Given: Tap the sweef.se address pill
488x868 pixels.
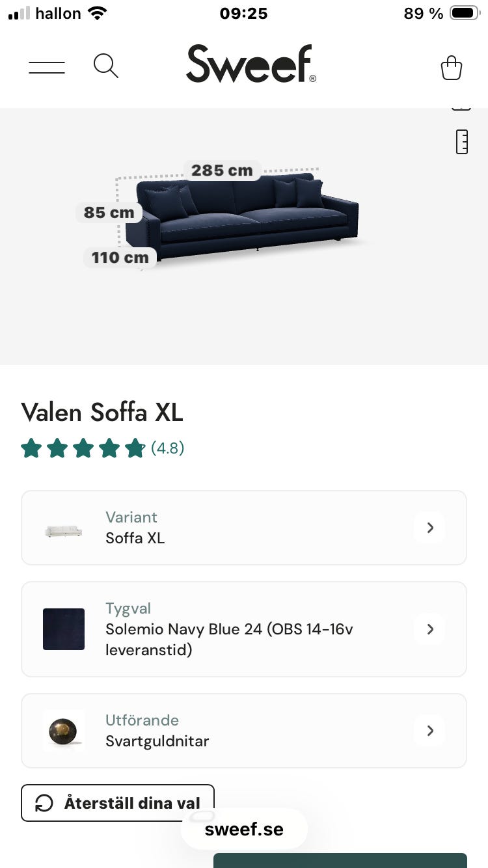Looking at the screenshot, I should 244,829.
